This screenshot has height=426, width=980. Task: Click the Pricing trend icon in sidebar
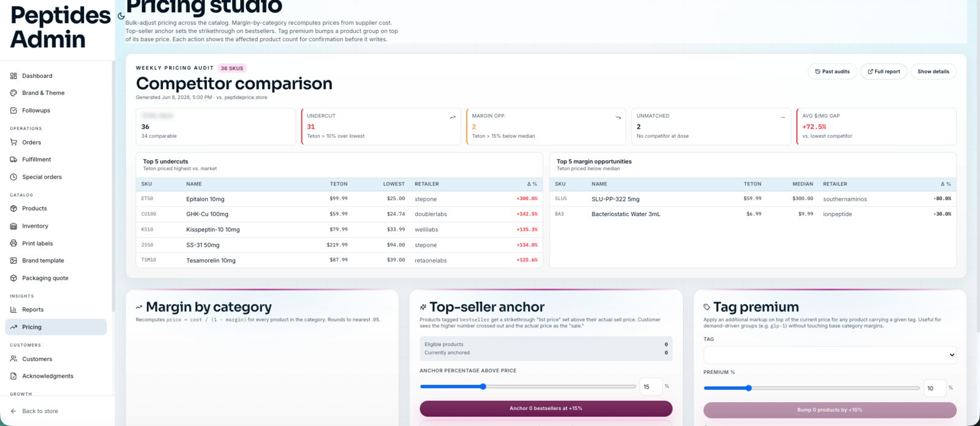[x=13, y=327]
